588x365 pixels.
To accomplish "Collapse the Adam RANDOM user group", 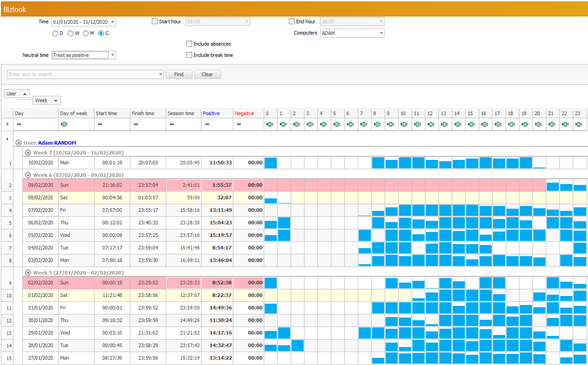I will tap(18, 143).
